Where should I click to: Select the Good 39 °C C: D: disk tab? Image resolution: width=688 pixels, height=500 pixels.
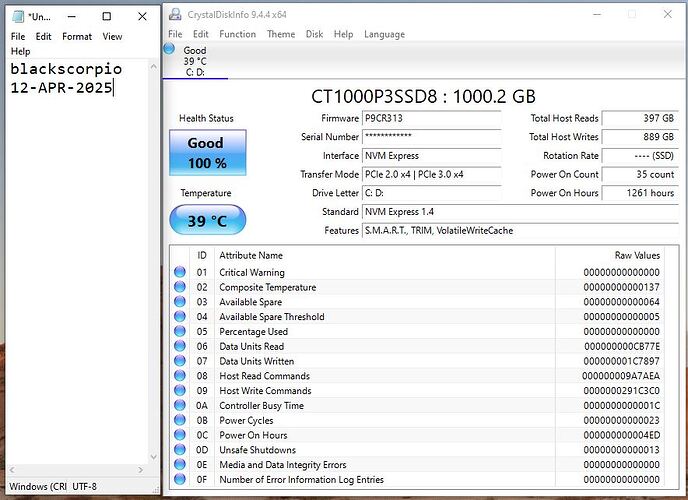[195, 61]
